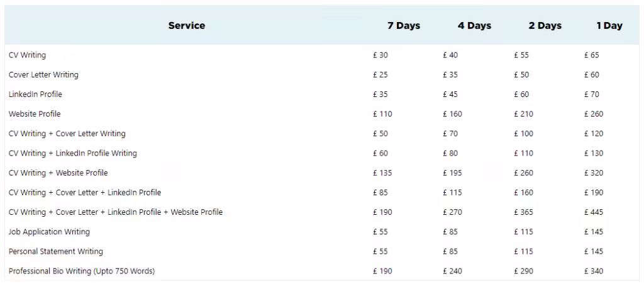Select the £ 340 Professional Bio price
Screen dimensions: 644x286
tap(594, 271)
